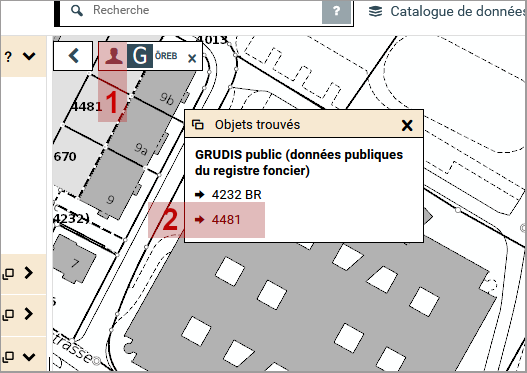
Task: Select the ÖREB tool
Action: 166,56
